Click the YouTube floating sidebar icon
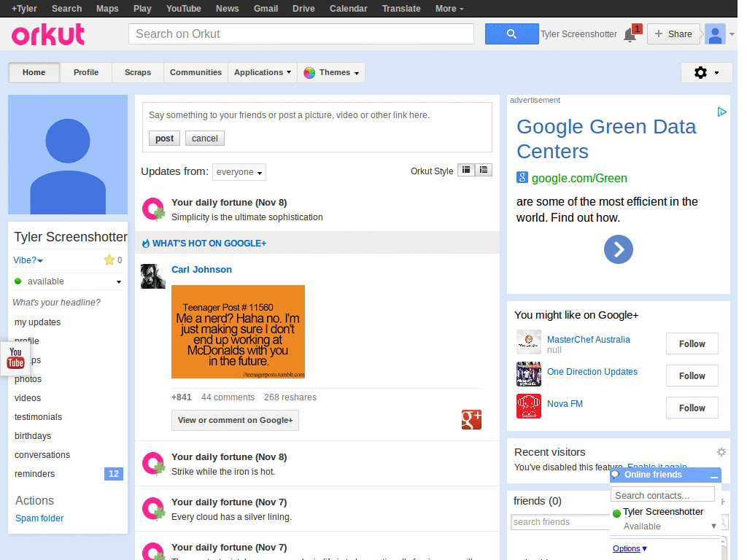 point(15,359)
